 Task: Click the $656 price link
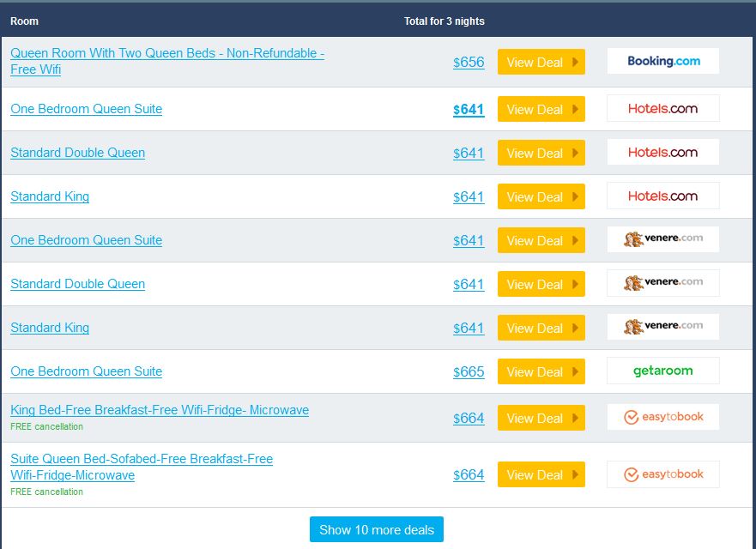point(469,62)
